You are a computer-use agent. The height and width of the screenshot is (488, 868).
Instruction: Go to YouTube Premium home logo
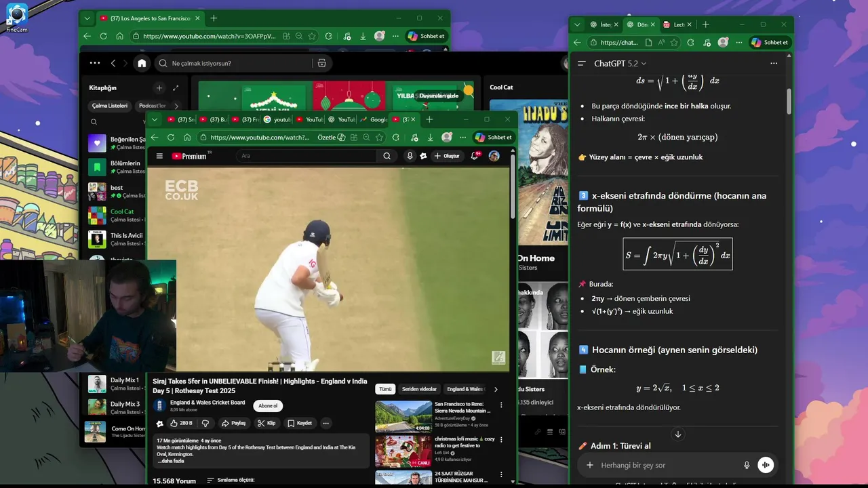[x=190, y=156]
